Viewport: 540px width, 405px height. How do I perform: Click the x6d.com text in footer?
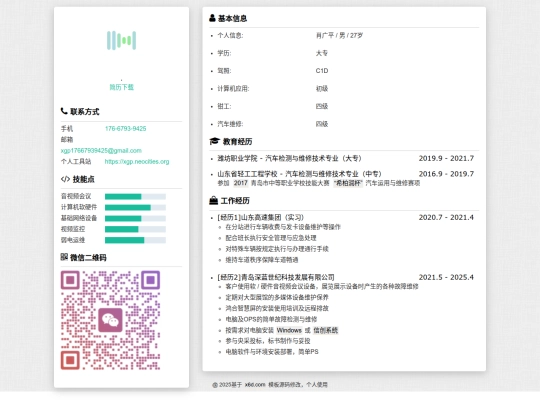pos(255,385)
